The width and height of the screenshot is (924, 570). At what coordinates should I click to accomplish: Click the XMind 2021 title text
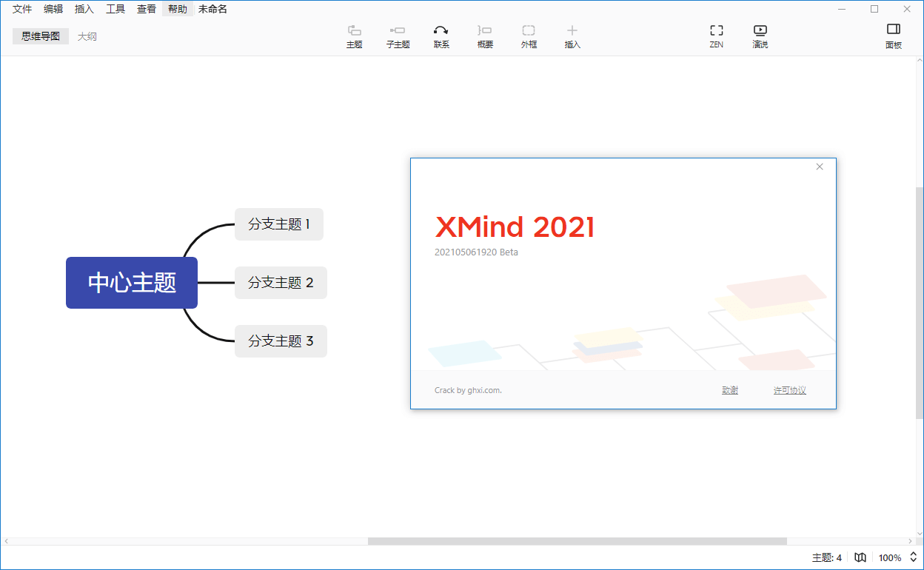(x=515, y=227)
